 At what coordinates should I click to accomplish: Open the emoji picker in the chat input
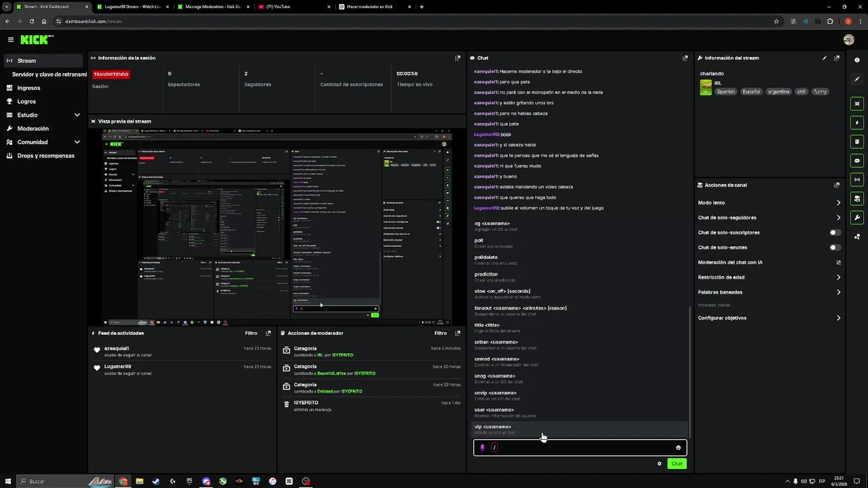pos(678,447)
